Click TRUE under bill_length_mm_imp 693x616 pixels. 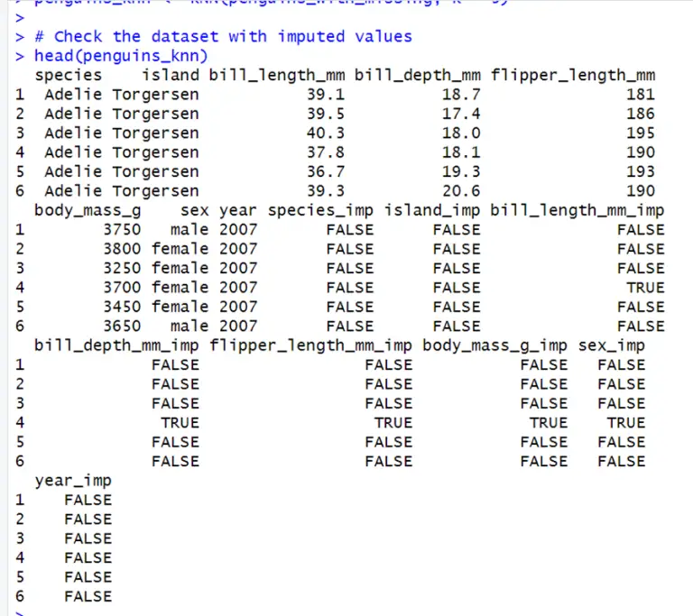point(645,288)
